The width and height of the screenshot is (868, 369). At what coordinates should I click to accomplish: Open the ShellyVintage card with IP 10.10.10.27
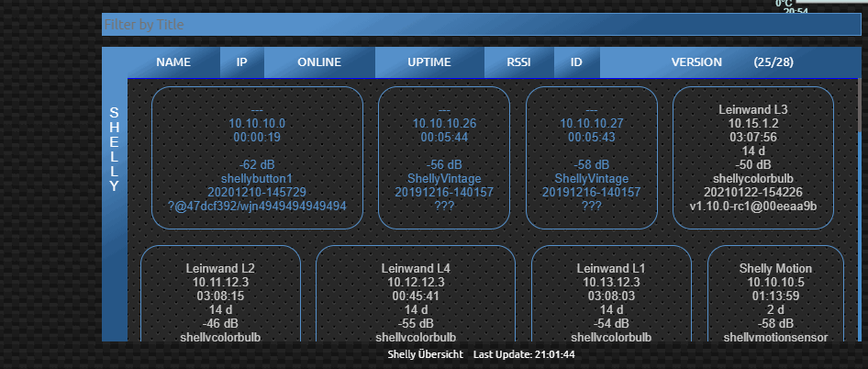click(592, 157)
